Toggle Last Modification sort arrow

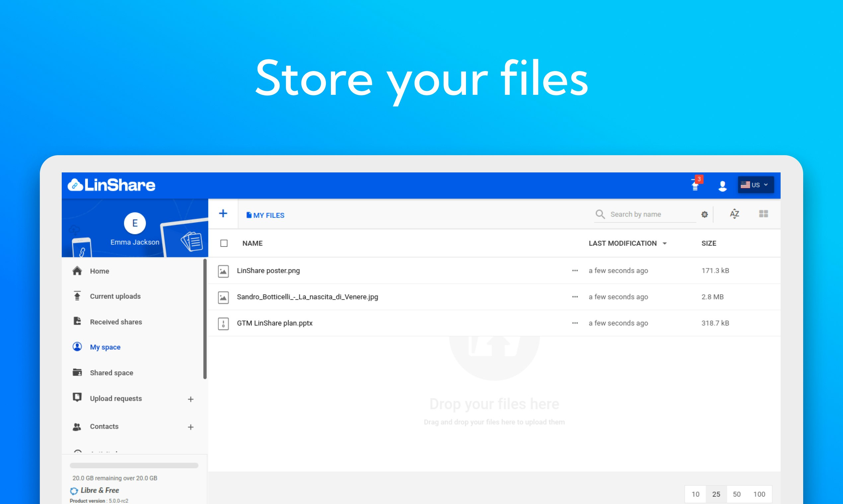point(664,243)
